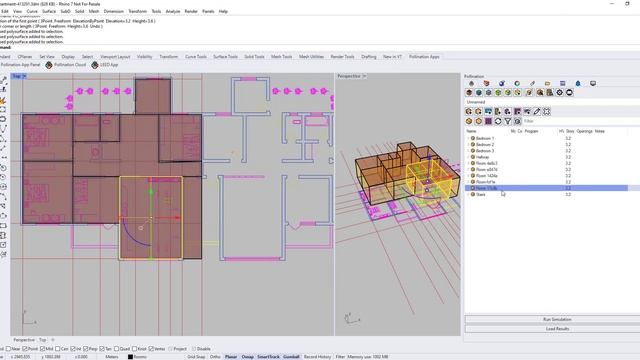Toggle Grid Snap in status bar
Image resolution: width=640 pixels, height=360 pixels.
coord(196,357)
